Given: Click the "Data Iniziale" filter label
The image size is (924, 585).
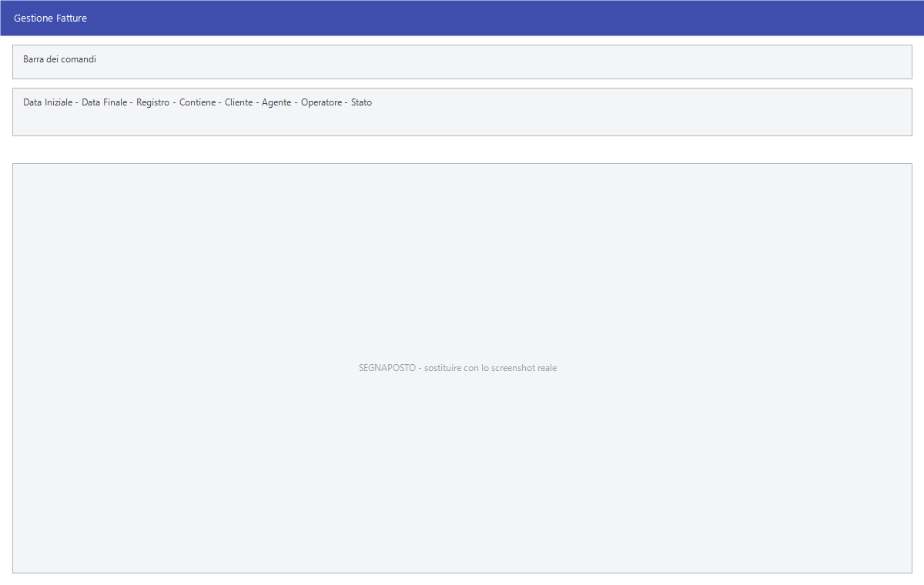Looking at the screenshot, I should (x=48, y=102).
